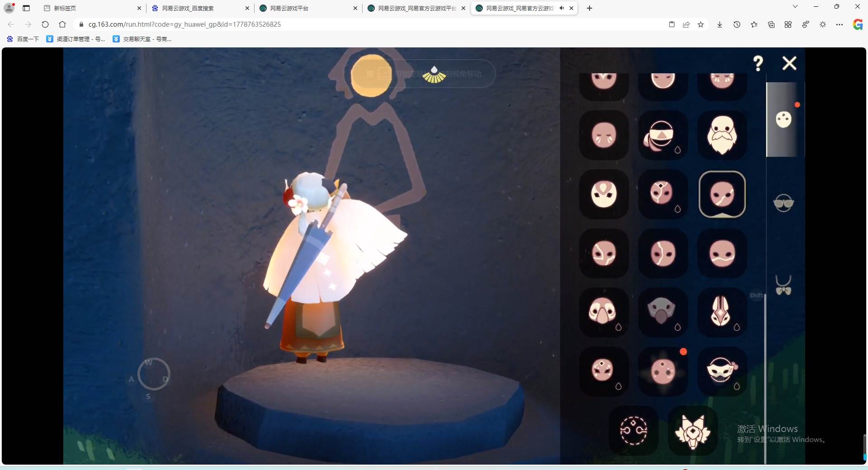Reload the current page
868x470 pixels.
[x=45, y=24]
